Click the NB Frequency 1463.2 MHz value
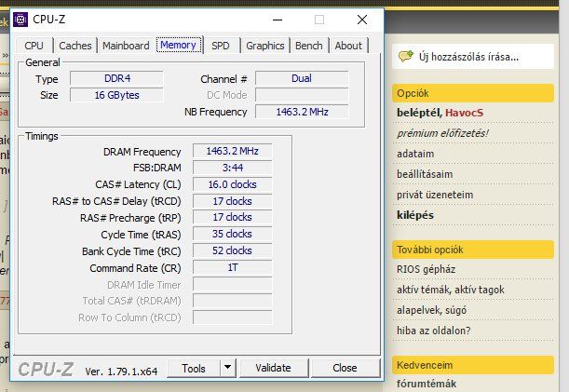Viewport: 569px width, 392px height. tap(302, 112)
